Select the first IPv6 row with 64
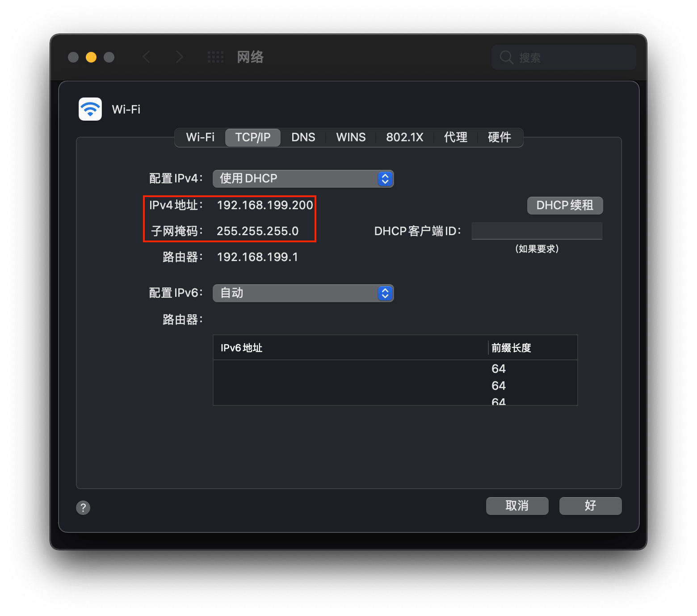This screenshot has height=616, width=697. pyautogui.click(x=395, y=369)
